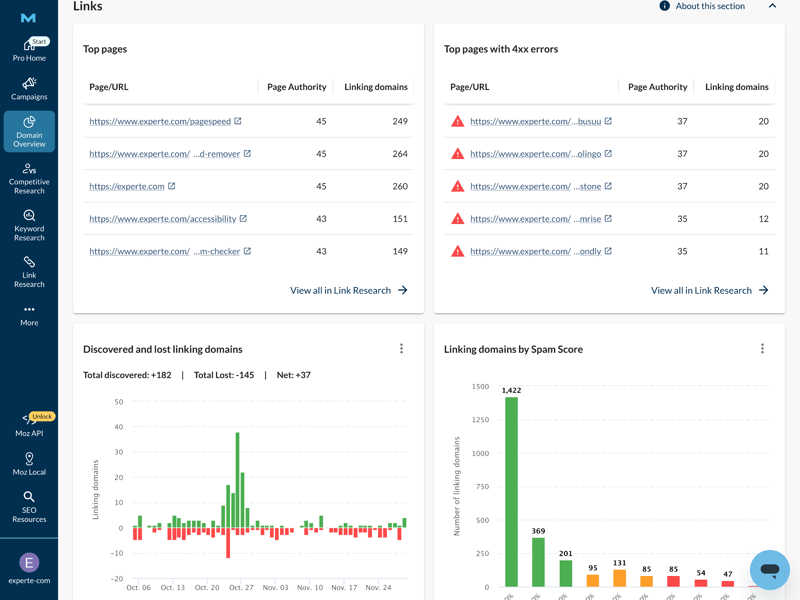Click View all in Link Research under Top pages
Viewport: 800px width, 600px height.
[x=348, y=290]
